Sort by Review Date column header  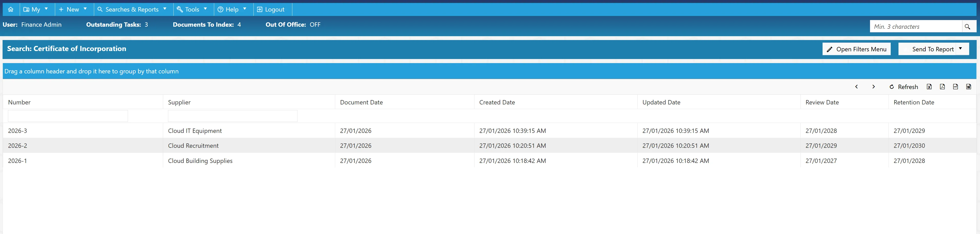pyautogui.click(x=822, y=102)
